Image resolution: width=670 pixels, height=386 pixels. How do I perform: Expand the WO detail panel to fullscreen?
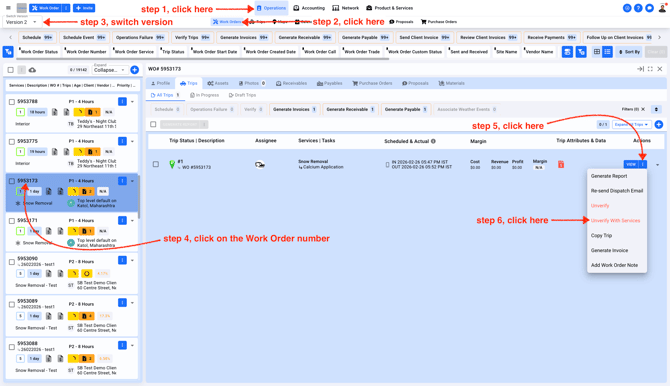[x=650, y=69]
